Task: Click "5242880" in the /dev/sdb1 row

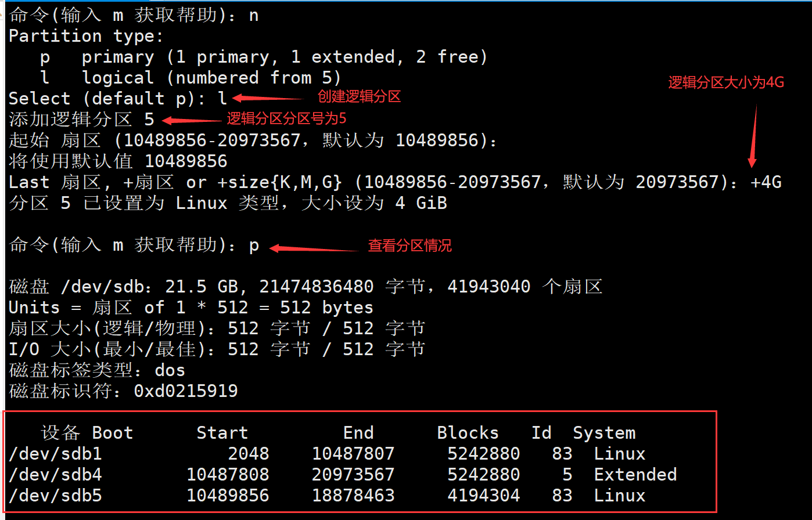Action: [x=484, y=454]
